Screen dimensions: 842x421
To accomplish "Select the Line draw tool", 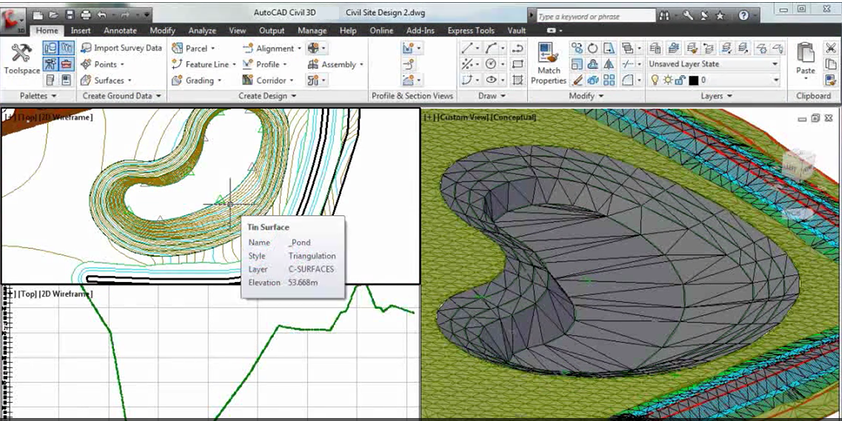I will point(467,48).
